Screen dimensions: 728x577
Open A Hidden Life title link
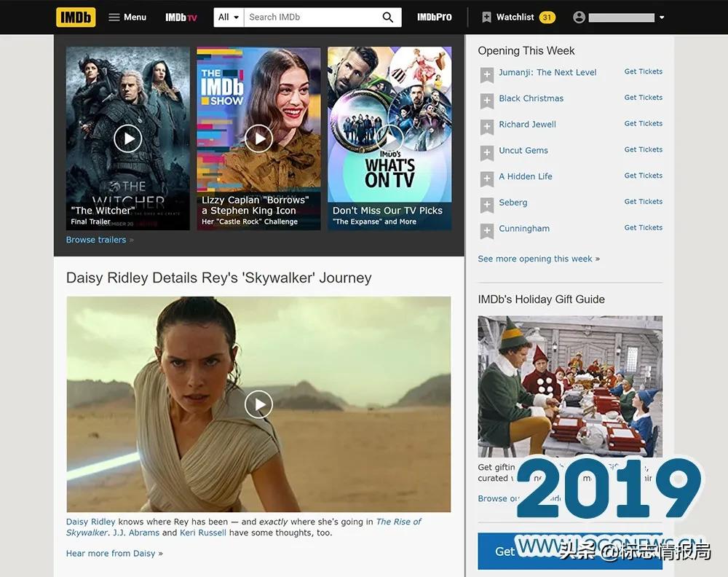[x=526, y=176]
